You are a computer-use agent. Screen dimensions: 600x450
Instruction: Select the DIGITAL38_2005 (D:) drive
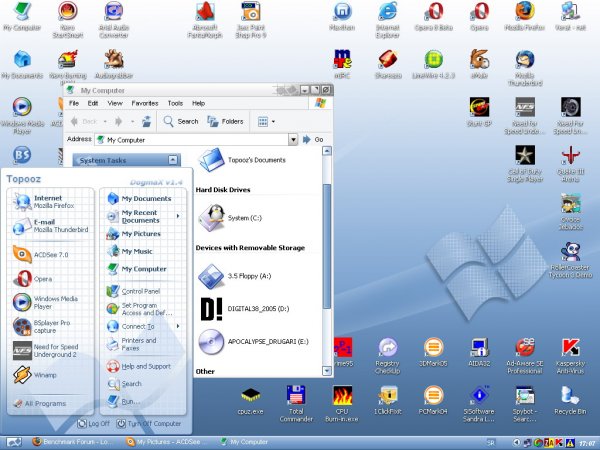[245, 308]
